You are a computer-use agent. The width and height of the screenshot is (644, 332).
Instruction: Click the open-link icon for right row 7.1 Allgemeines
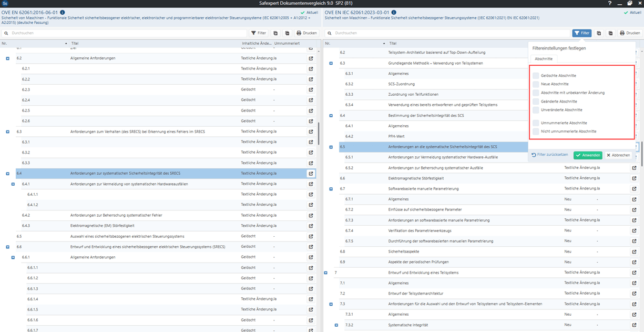click(x=634, y=283)
